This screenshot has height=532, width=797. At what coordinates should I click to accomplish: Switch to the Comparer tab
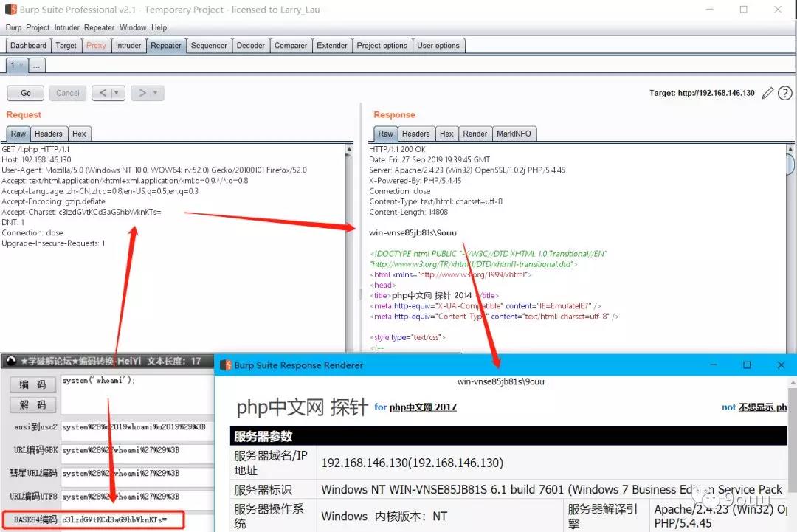click(291, 46)
